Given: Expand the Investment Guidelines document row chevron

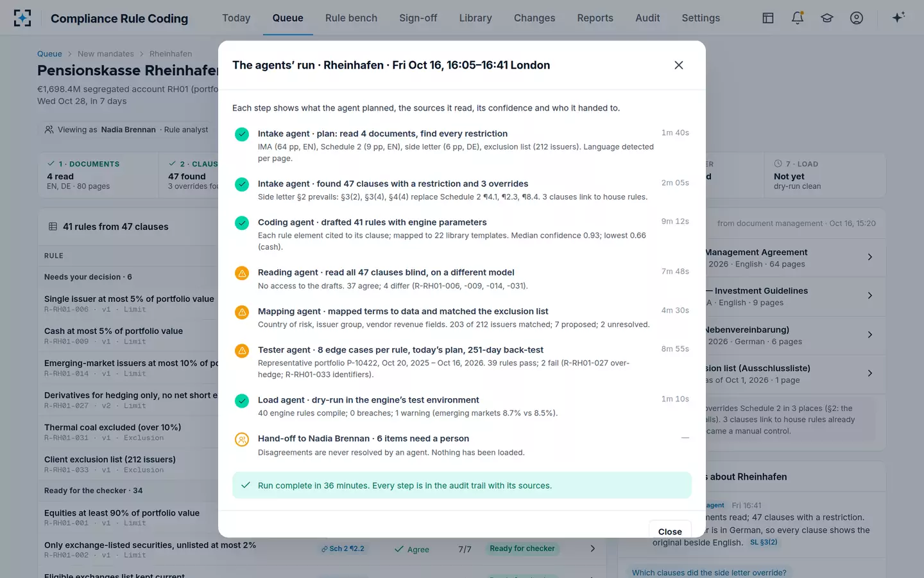Looking at the screenshot, I should point(870,295).
